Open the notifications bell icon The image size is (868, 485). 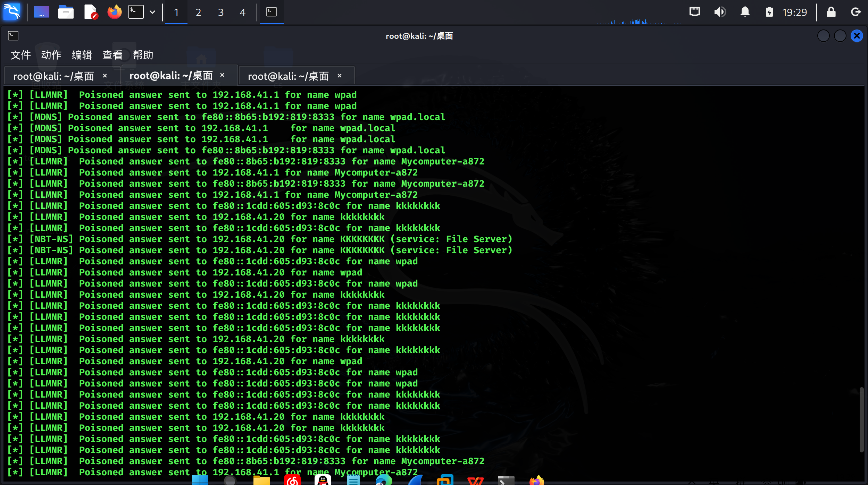tap(745, 12)
